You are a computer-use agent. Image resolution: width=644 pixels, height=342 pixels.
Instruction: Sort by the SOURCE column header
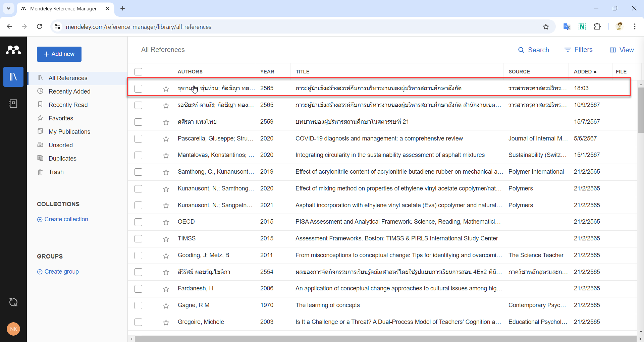(519, 71)
